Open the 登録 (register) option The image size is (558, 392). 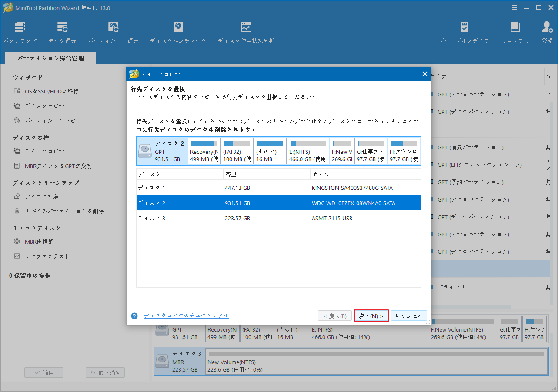point(547,30)
